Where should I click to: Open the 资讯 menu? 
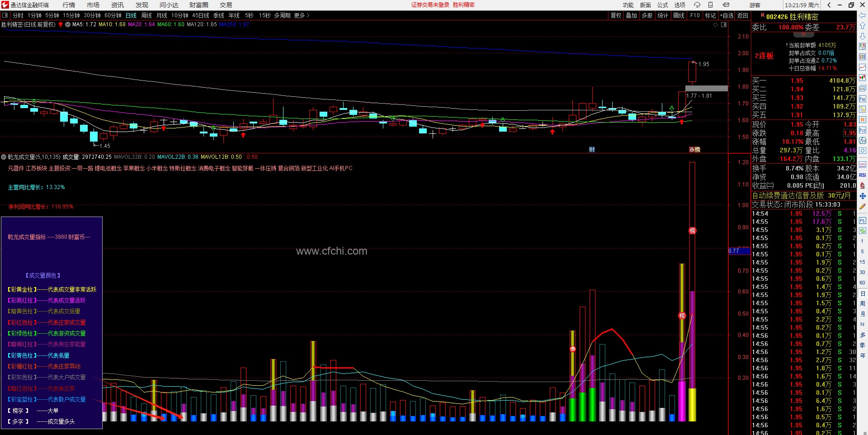pos(118,5)
